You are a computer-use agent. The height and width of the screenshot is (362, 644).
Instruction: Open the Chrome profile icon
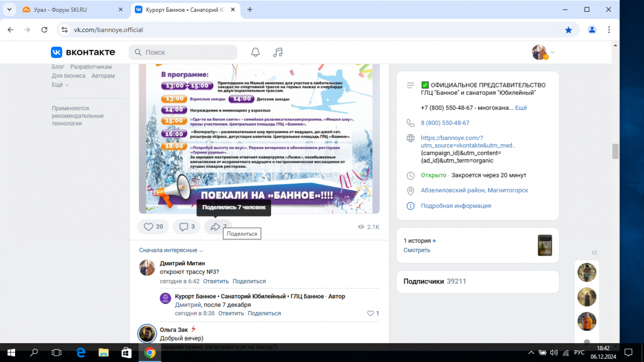coord(592,30)
